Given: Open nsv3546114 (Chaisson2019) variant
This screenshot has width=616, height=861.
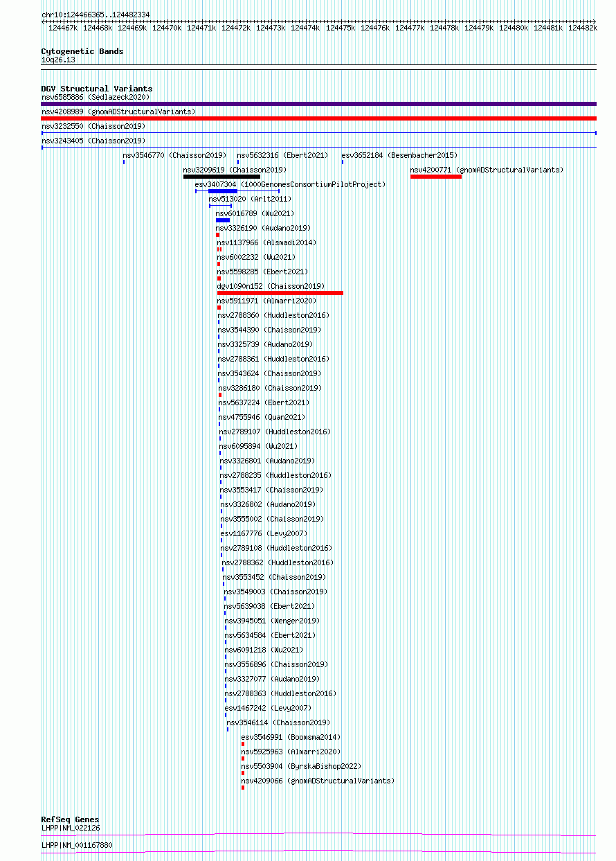Looking at the screenshot, I should point(278,723).
